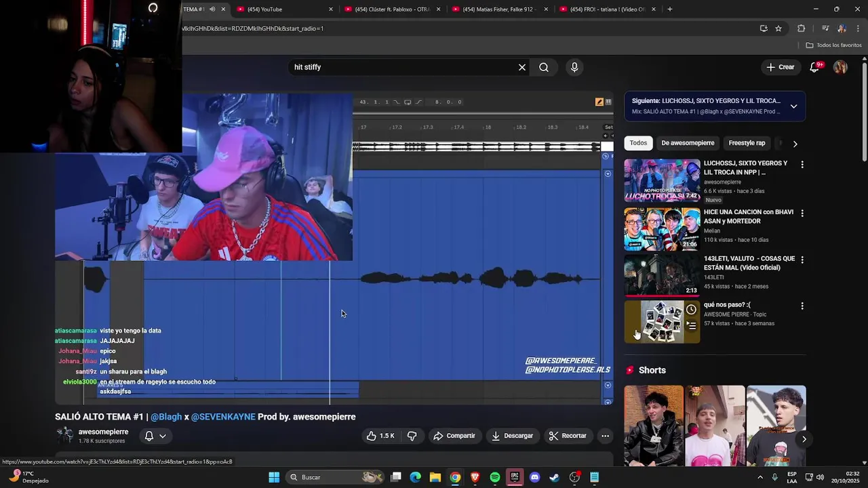Bookmark this page with star icon
The height and width of the screenshot is (488, 868).
[778, 28]
